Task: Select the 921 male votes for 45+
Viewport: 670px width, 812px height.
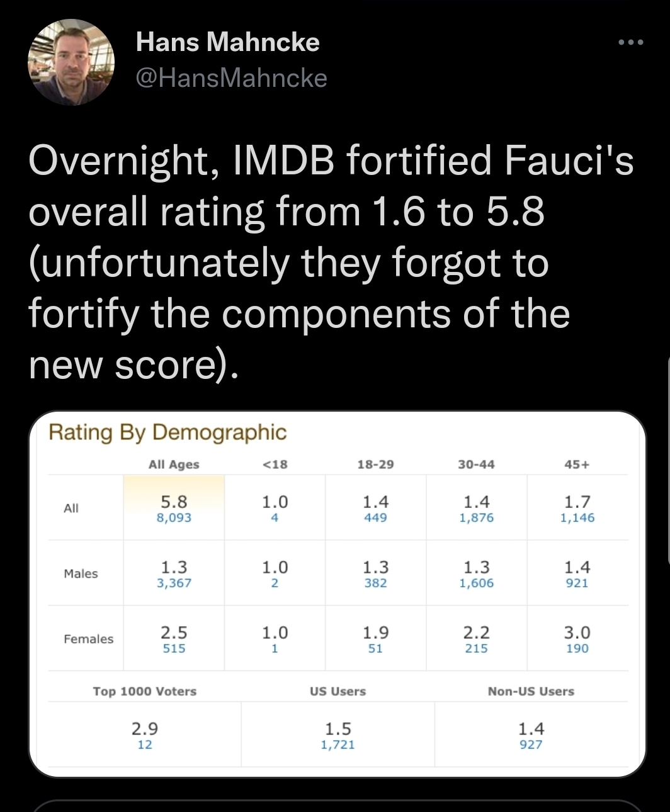Action: (x=577, y=584)
